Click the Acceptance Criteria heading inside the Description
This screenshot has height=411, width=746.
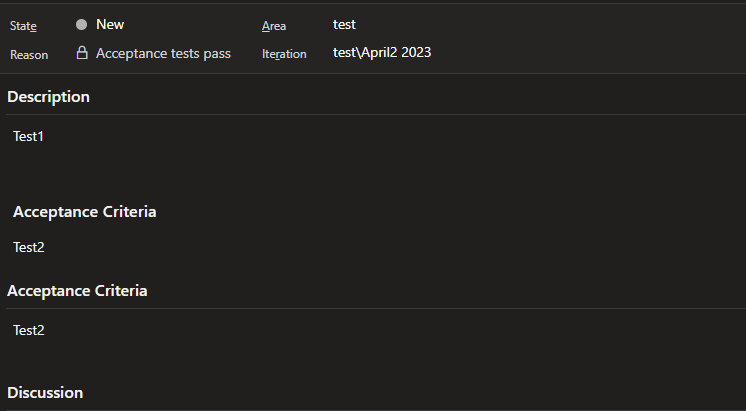coord(84,212)
